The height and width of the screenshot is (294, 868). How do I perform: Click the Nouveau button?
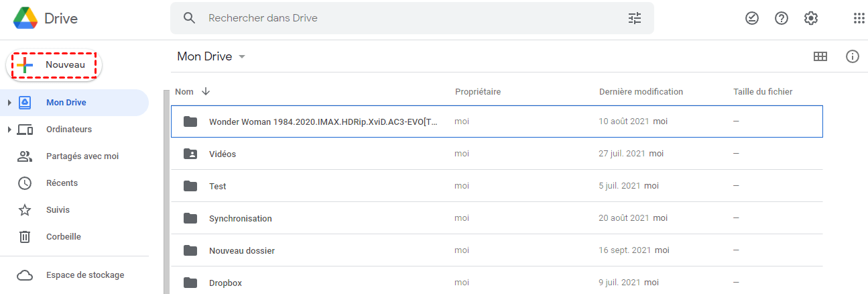pyautogui.click(x=53, y=65)
